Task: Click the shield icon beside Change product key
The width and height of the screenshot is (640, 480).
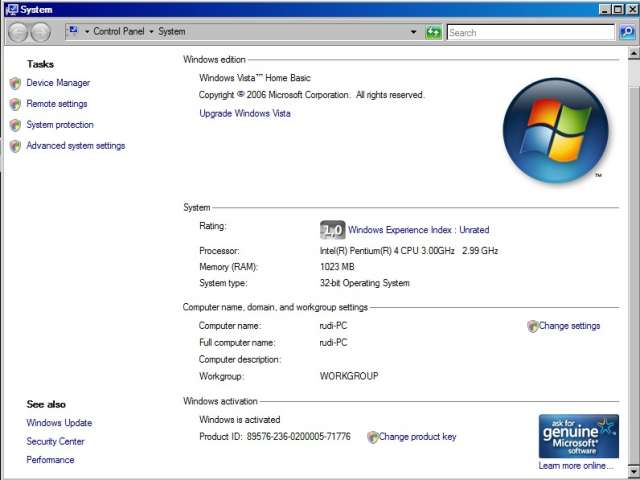Action: [372, 437]
